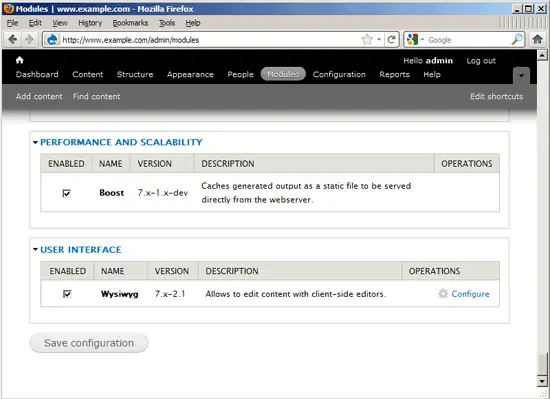
Task: Click the Drupal home icon in admin bar
Action: (19, 60)
